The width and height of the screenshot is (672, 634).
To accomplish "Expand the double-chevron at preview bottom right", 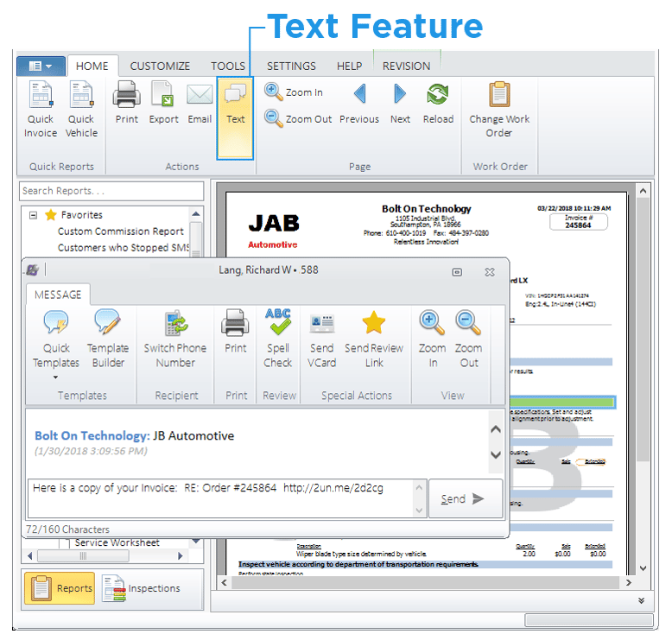I will [x=641, y=600].
